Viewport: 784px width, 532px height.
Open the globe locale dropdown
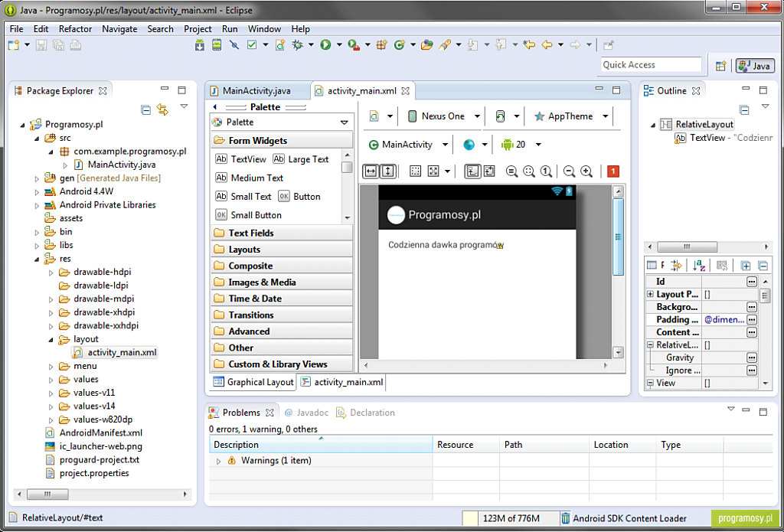click(x=475, y=145)
